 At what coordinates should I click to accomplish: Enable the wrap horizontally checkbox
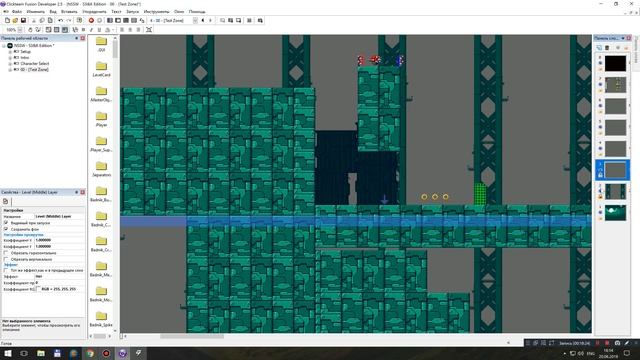click(6, 253)
